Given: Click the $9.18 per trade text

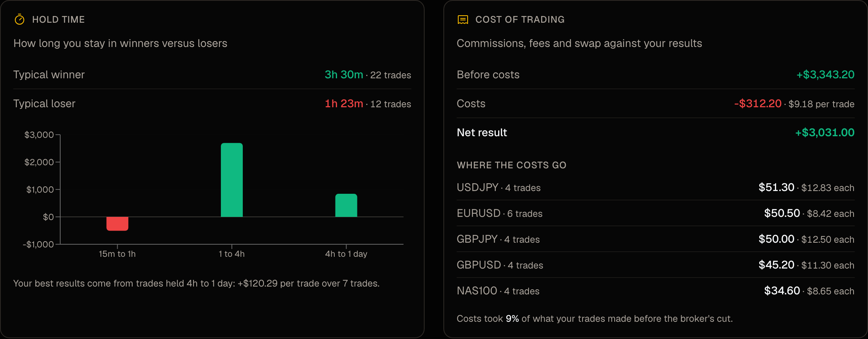Looking at the screenshot, I should [x=821, y=104].
